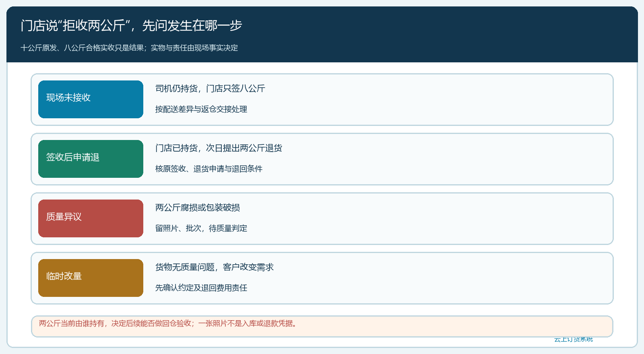The image size is (644, 354).
Task: Click text 按配送差异与返仓交接处理
Action: [x=201, y=109]
